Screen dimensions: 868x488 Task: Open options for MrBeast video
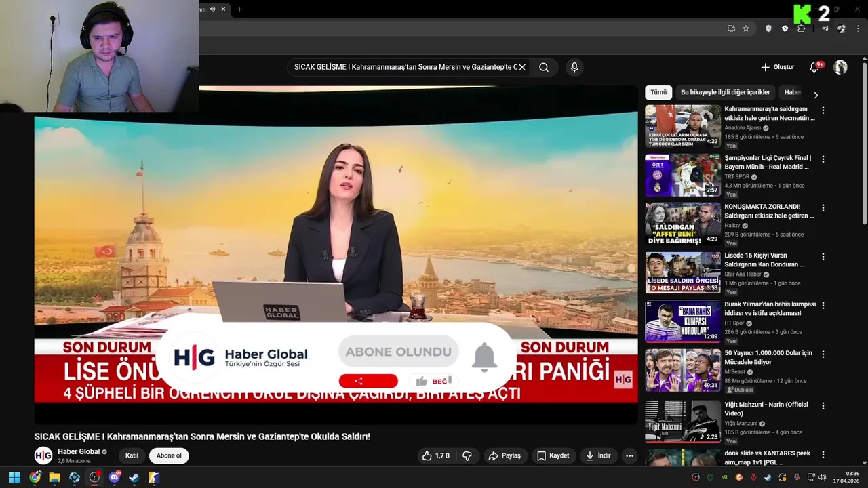(823, 354)
